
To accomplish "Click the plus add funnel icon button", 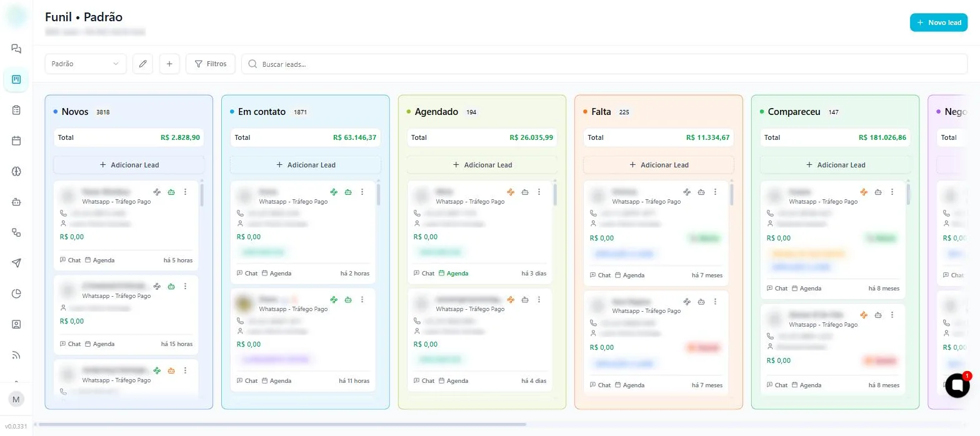I will (x=169, y=64).
